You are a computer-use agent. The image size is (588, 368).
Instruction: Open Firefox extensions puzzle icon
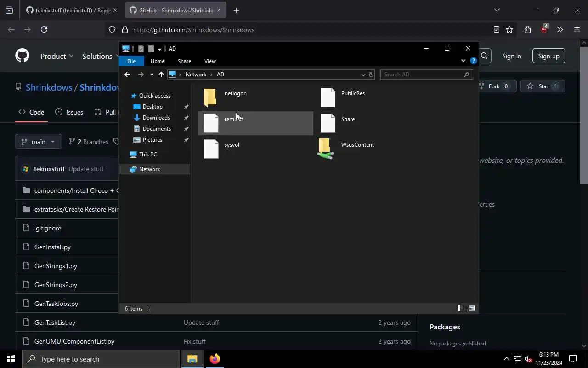[x=527, y=29]
